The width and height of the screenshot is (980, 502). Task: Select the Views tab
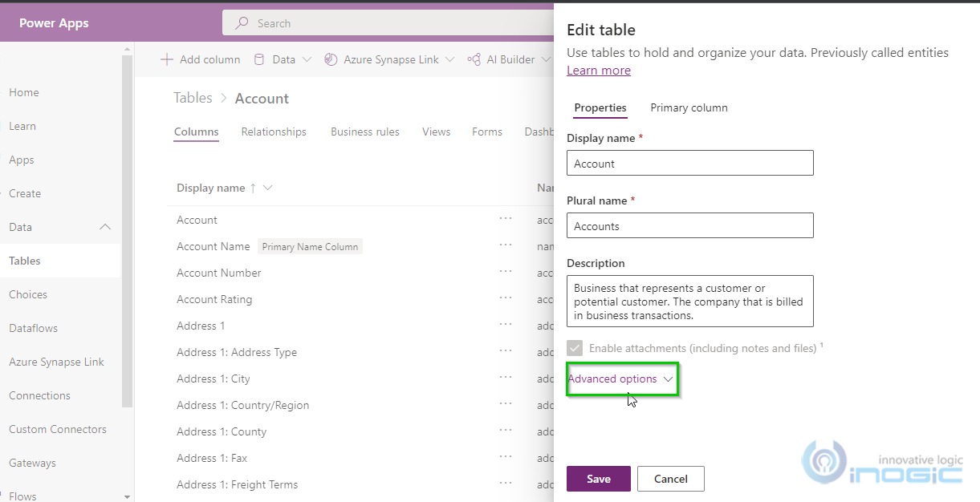(437, 132)
